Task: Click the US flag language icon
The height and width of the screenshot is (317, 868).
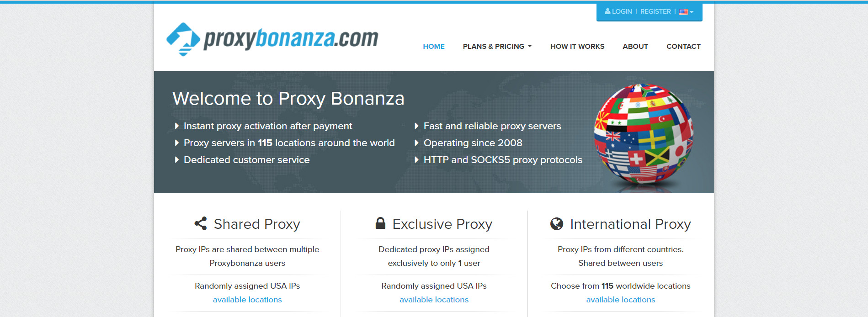Action: (683, 12)
